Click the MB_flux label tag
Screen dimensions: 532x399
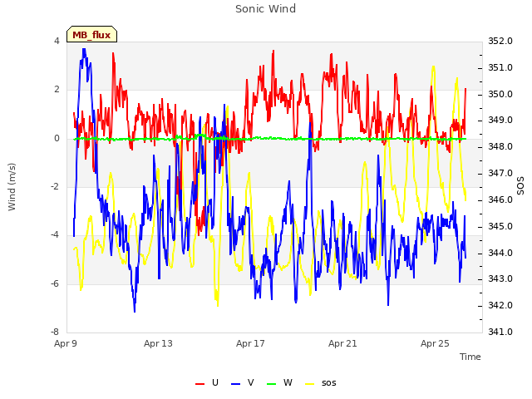91,34
